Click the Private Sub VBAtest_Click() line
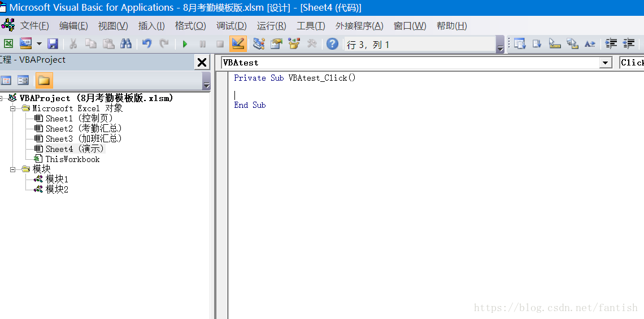Screen dimensions: 644x319 tap(294, 78)
